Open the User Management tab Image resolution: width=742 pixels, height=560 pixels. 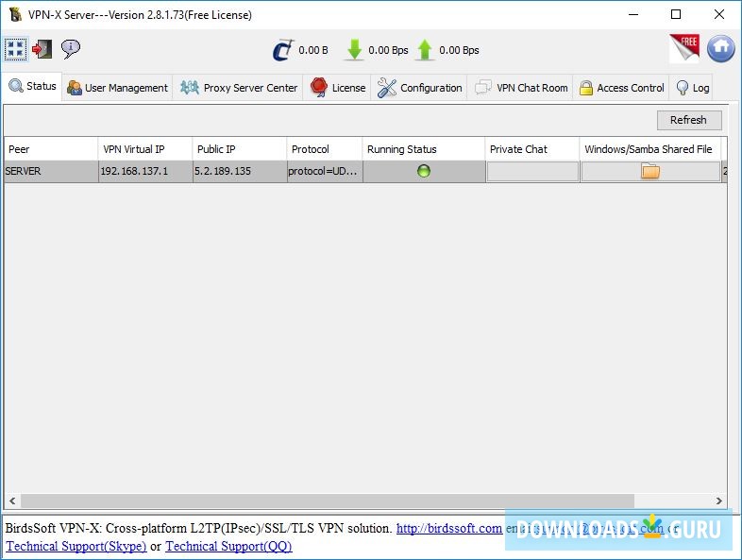click(x=117, y=88)
